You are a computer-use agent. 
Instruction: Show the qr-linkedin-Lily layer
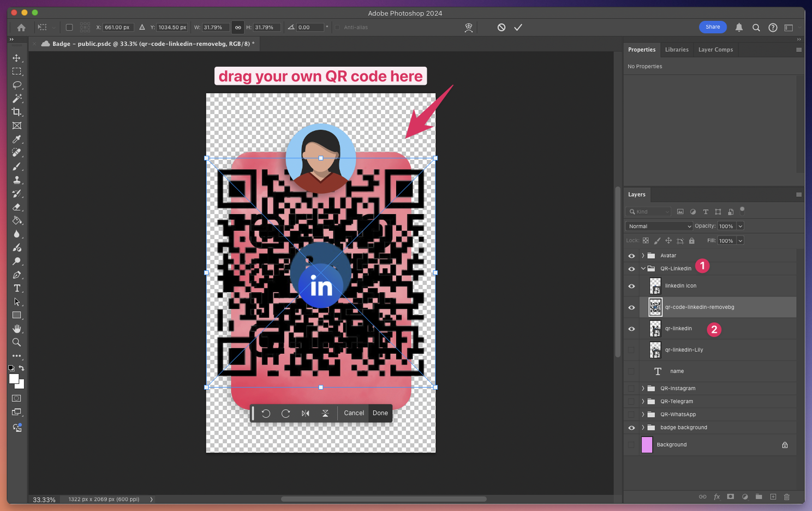[x=631, y=350]
